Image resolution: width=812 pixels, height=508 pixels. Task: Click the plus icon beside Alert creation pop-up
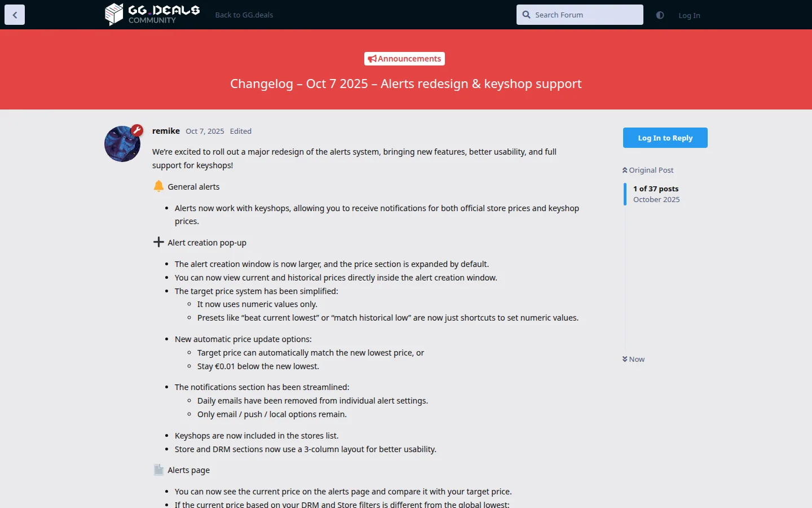click(158, 242)
